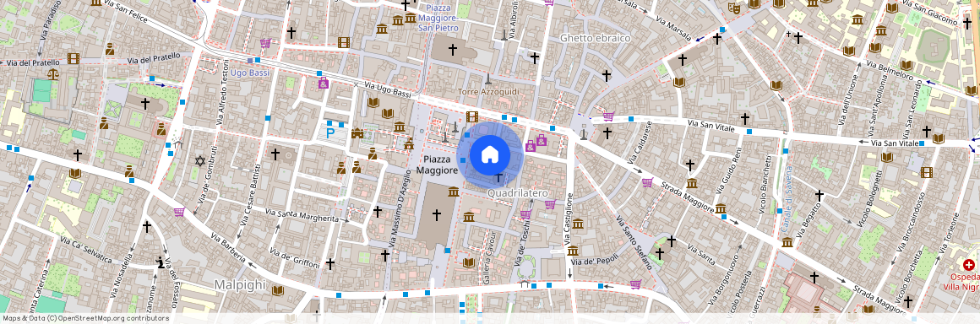Select the tower icon above Torre Azzoguidi label
This screenshot has height=324, width=980.
[x=488, y=79]
